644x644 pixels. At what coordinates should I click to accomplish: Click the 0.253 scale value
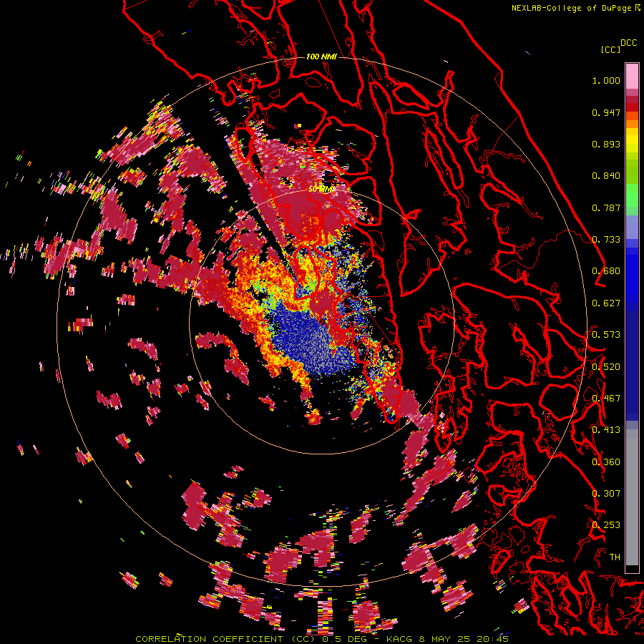point(606,525)
